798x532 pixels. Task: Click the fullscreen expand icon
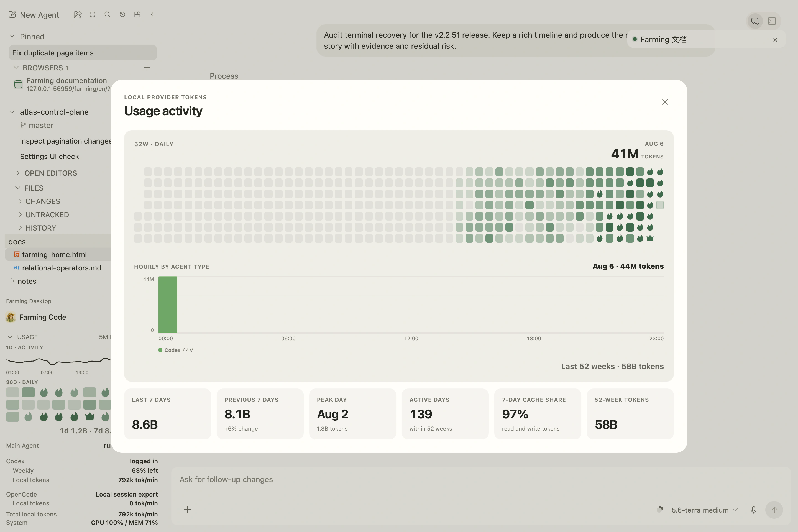pyautogui.click(x=93, y=14)
